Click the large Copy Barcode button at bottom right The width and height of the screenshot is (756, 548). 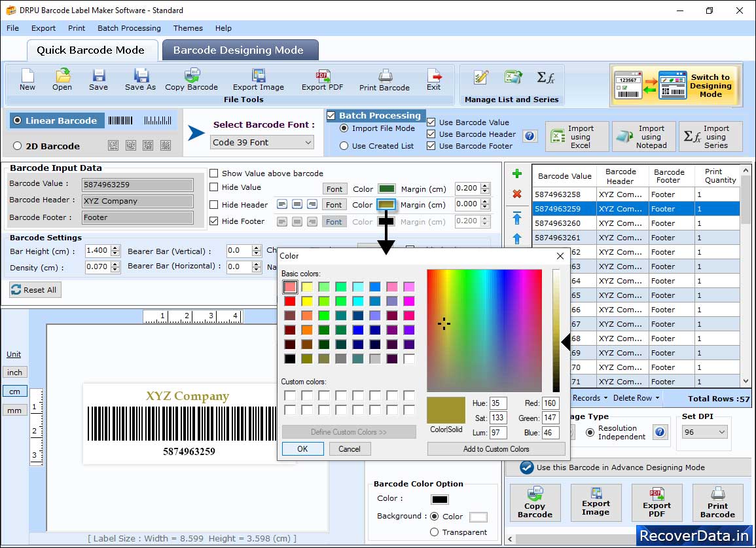pyautogui.click(x=535, y=503)
